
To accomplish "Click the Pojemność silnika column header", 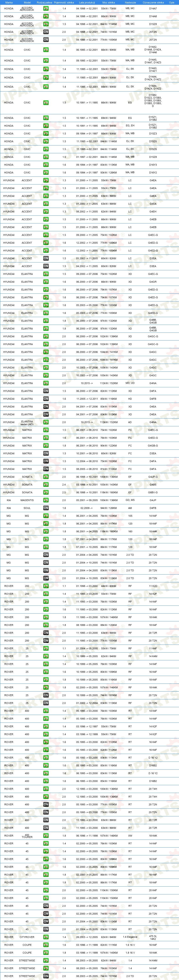I will point(64,2).
